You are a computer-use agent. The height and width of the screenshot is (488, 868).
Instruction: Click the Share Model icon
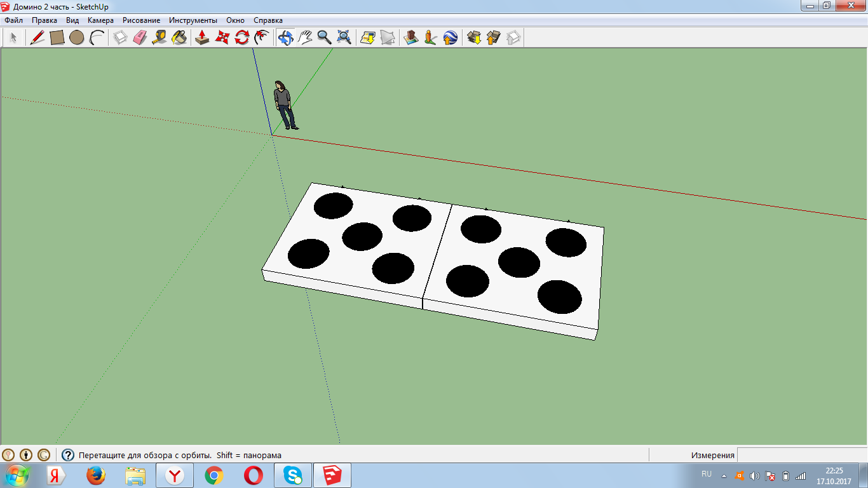click(x=494, y=38)
